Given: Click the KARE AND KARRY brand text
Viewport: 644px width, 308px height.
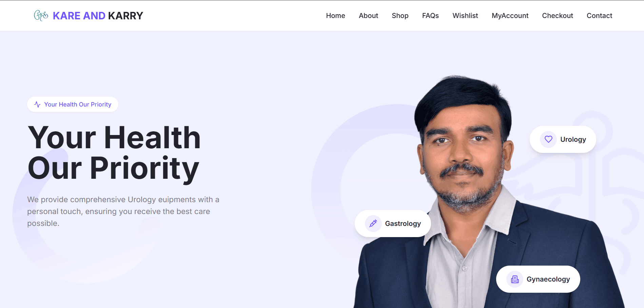Looking at the screenshot, I should point(98,16).
